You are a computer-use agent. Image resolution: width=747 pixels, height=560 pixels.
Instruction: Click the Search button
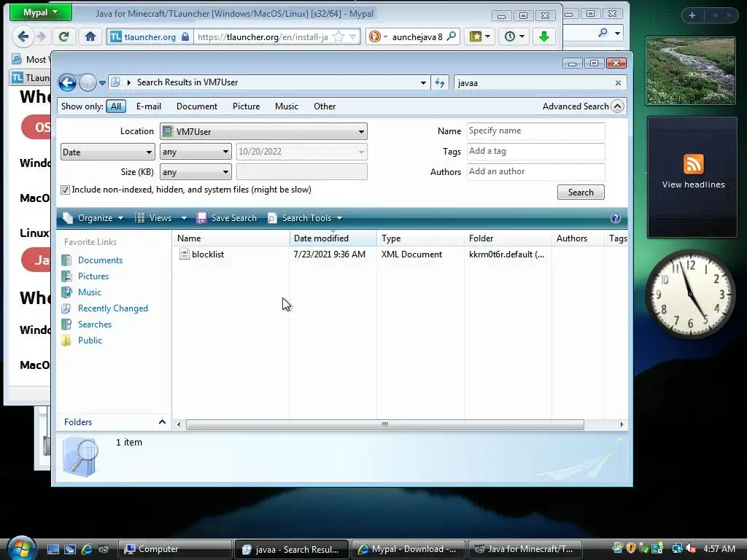pyautogui.click(x=581, y=192)
